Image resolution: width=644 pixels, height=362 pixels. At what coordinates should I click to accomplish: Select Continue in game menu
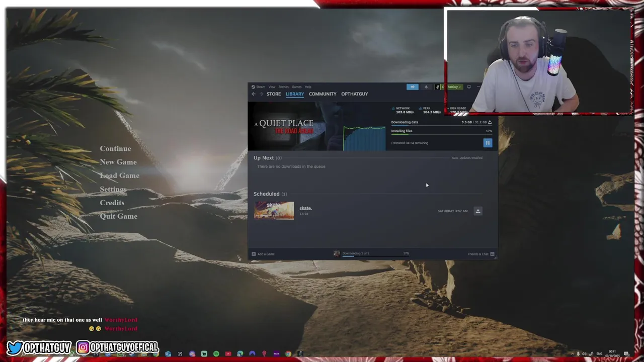(115, 149)
